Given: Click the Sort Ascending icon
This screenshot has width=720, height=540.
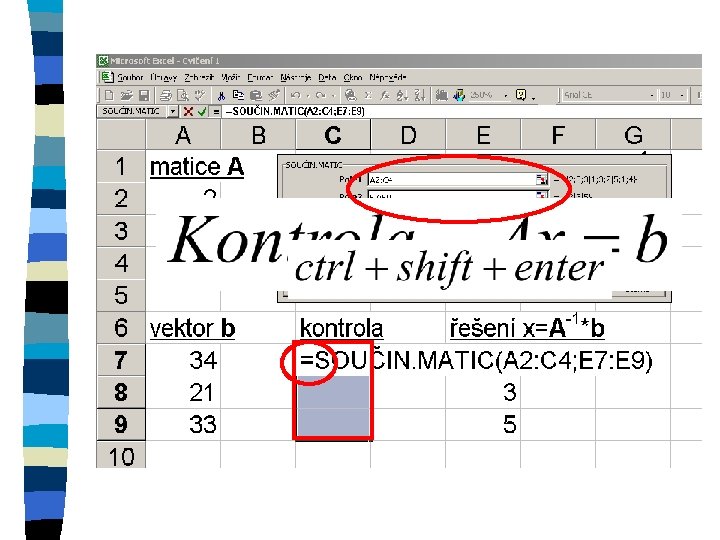Looking at the screenshot, I should click(402, 95).
